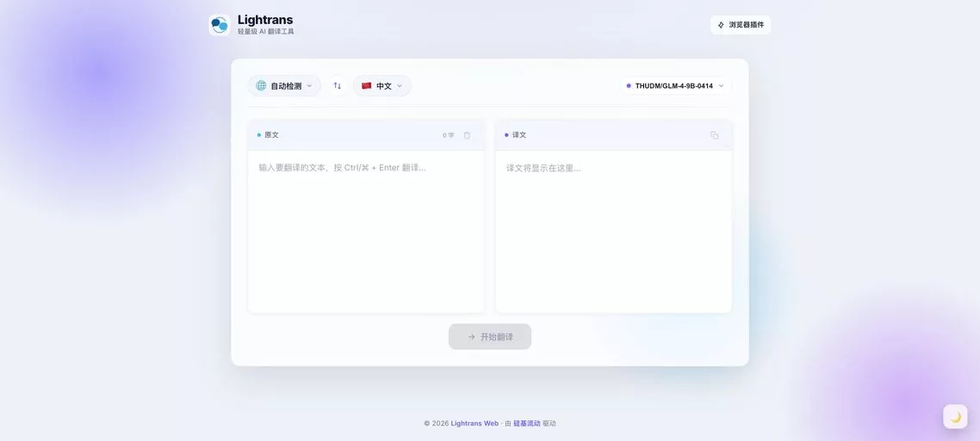Click the 浏览器插件 button
Viewport: 980px width, 441px height.
[x=741, y=25]
